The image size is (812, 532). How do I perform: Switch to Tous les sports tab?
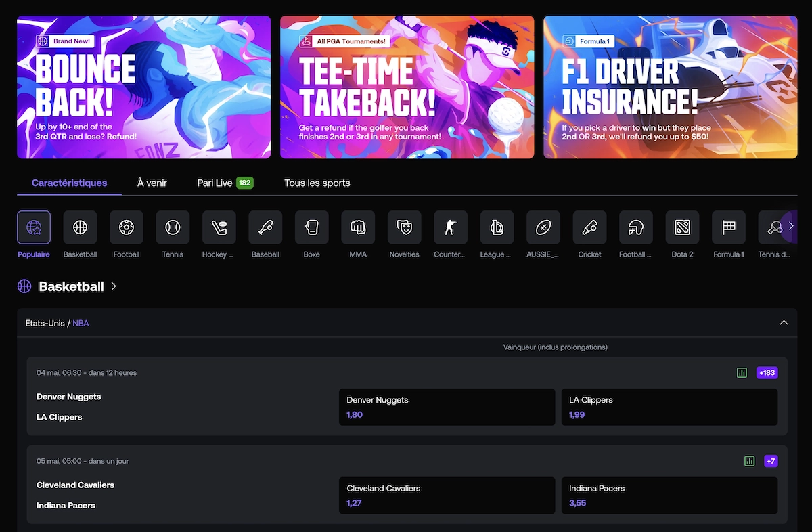pos(317,183)
